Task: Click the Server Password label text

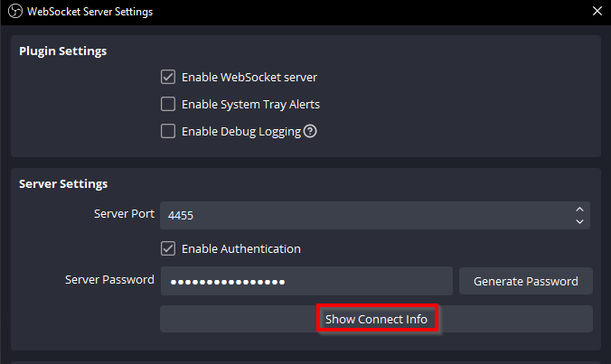Action: (109, 280)
